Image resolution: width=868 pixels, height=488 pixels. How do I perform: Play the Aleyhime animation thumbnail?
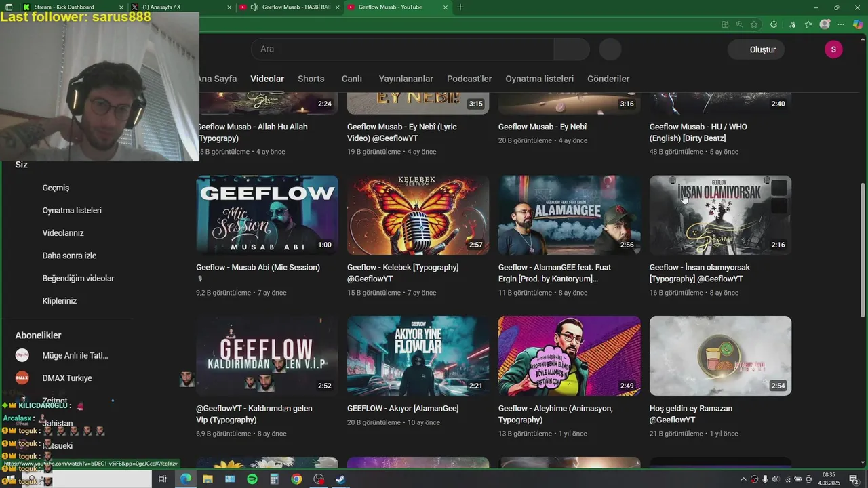[x=569, y=356]
